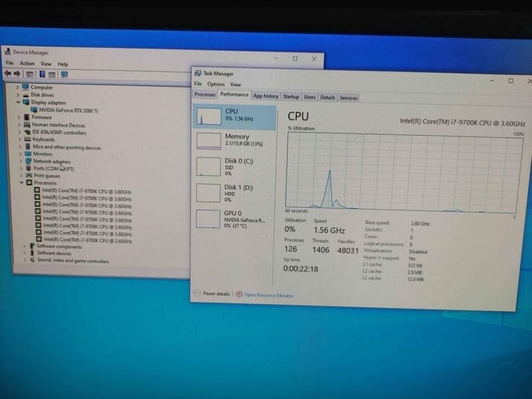This screenshot has height=399, width=532.
Task: Switch to the Users tab
Action: [x=310, y=97]
